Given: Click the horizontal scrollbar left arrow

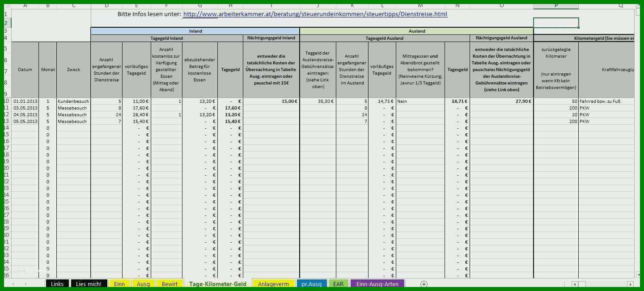Looking at the screenshot, I should click(x=575, y=284).
